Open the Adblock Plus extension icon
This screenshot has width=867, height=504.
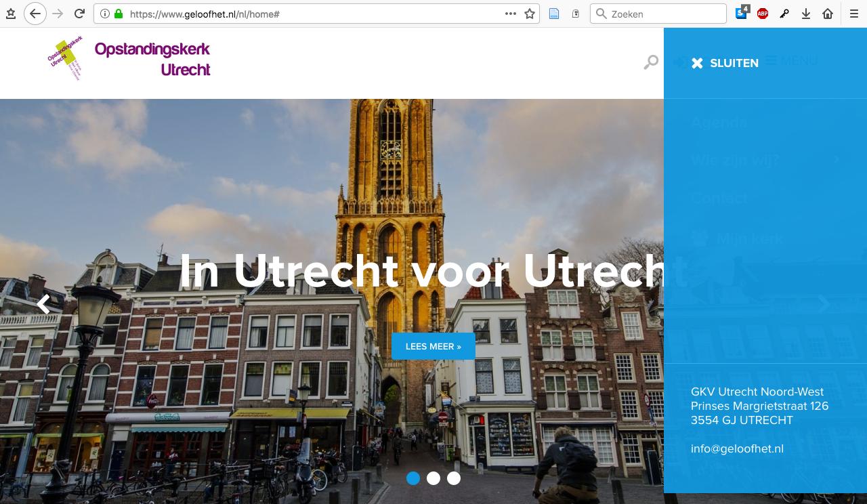763,14
